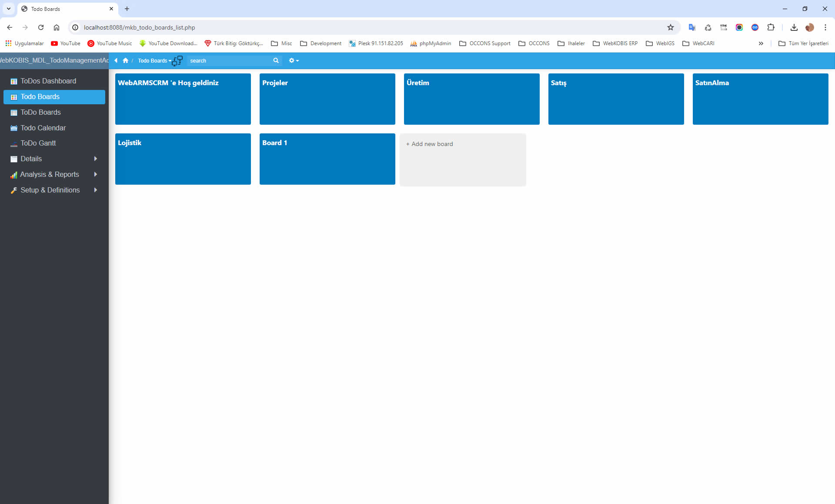Image resolution: width=835 pixels, height=504 pixels.
Task: Expand the Analysis & Reports submenu arrow
Action: pos(95,174)
